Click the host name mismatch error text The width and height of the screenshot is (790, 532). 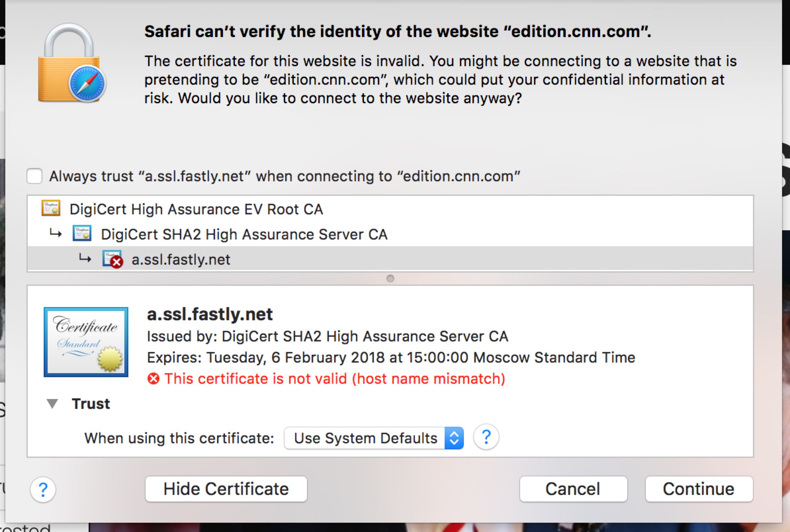[x=335, y=378]
